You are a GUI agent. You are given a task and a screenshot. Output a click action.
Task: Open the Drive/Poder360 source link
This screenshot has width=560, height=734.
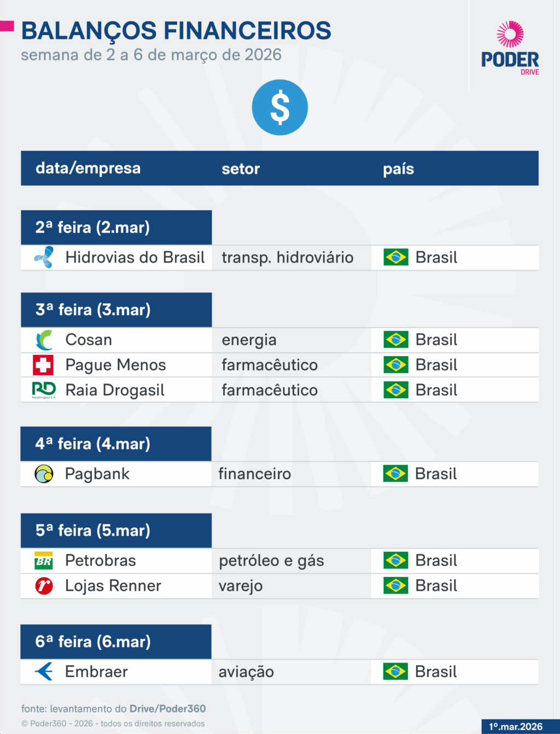(x=167, y=708)
